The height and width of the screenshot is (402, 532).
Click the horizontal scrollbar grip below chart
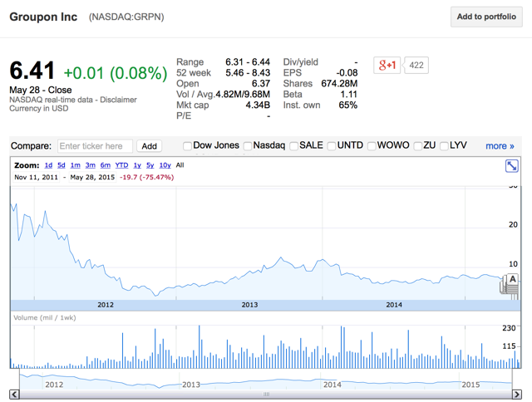[266, 395]
